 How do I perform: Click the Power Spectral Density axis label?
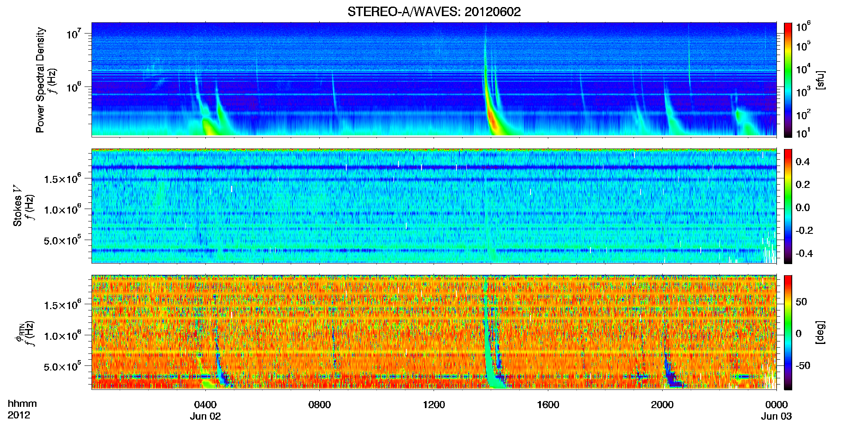coord(40,80)
